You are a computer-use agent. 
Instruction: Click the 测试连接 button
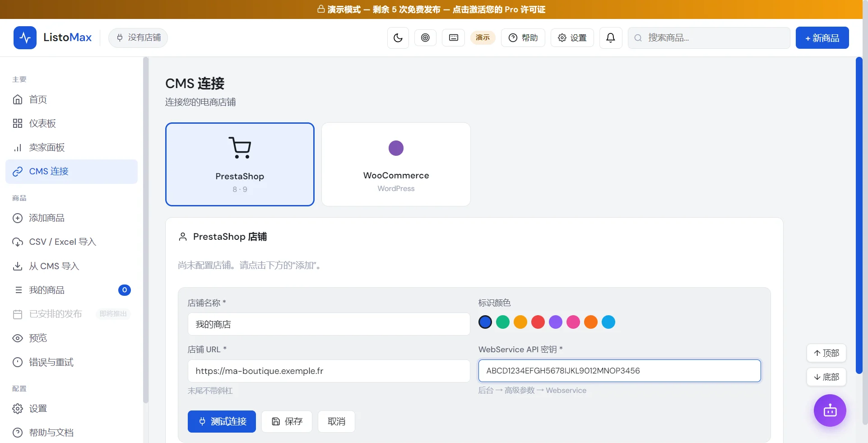click(222, 421)
